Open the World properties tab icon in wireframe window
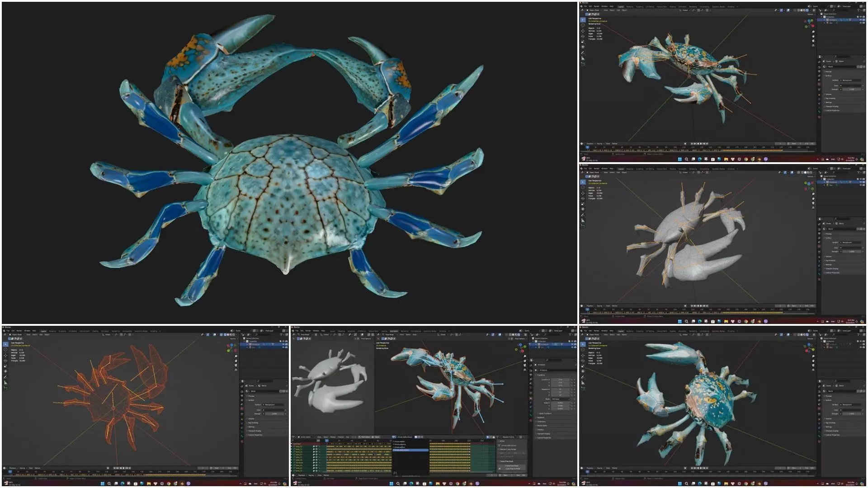The image size is (868, 488). pyautogui.click(x=242, y=408)
